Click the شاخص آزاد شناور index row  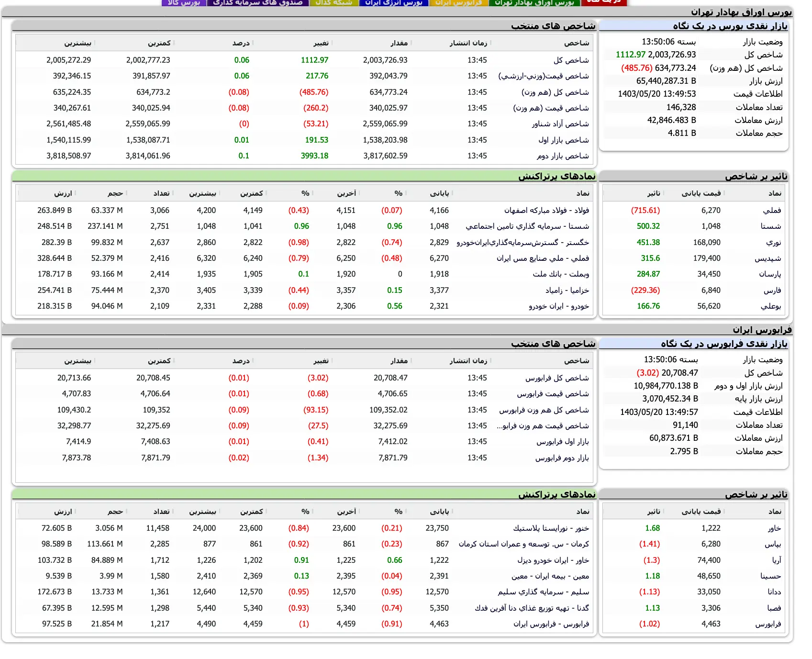304,123
